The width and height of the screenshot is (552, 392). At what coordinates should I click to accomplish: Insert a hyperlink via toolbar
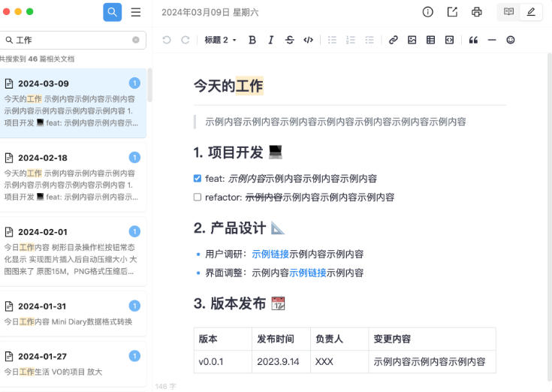394,40
